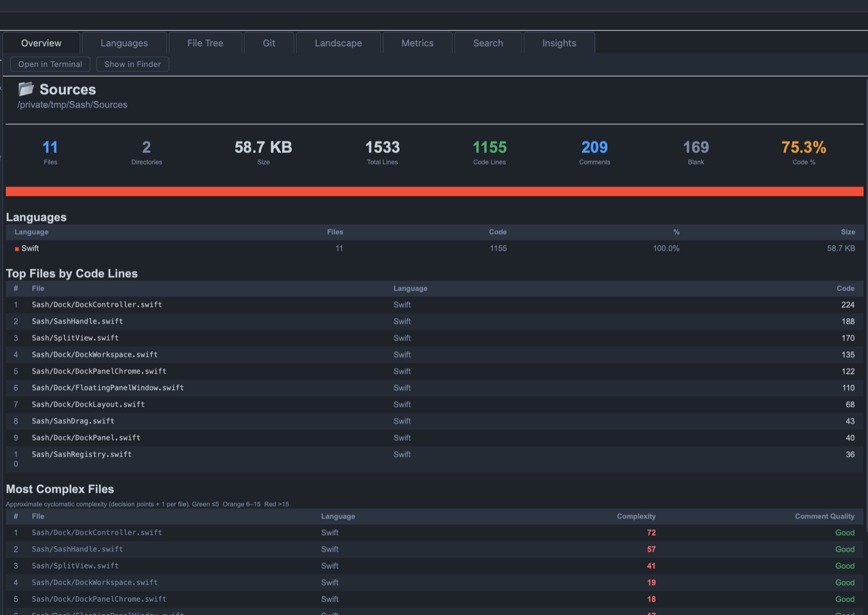Select the Metrics tab
868x615 pixels.
pos(418,43)
